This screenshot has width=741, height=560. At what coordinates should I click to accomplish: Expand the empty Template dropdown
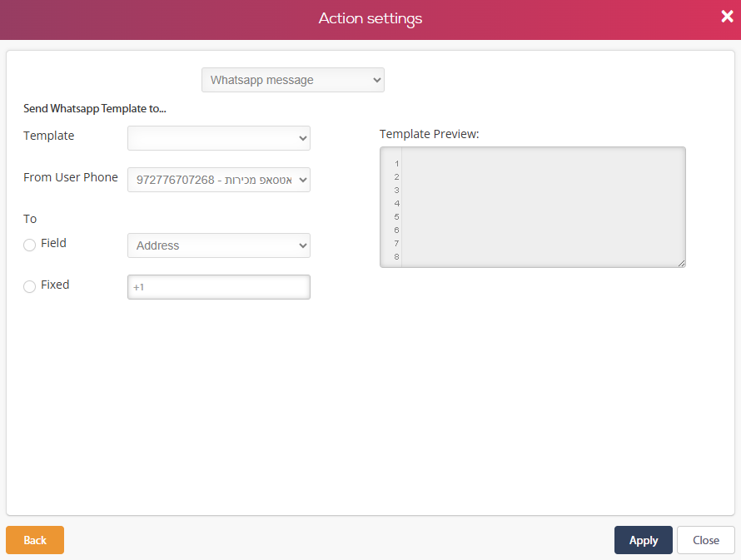(x=218, y=138)
